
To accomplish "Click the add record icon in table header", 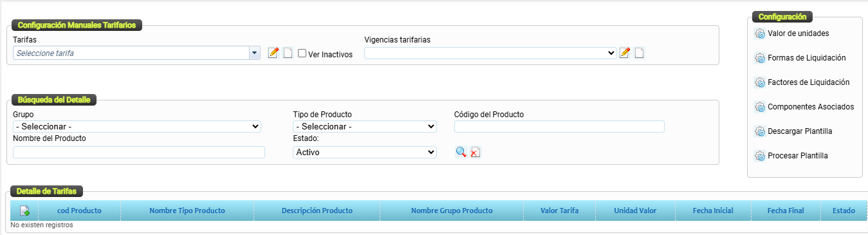I will click(x=24, y=211).
